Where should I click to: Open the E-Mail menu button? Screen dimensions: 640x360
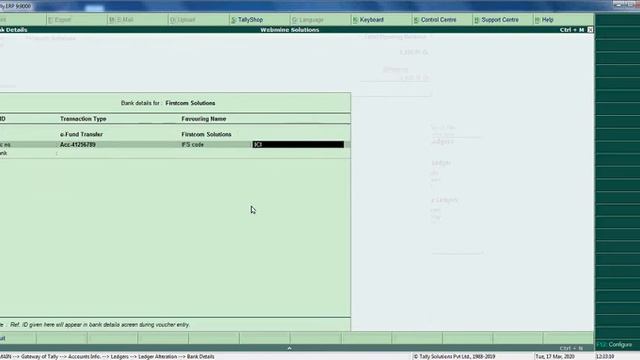(x=122, y=20)
